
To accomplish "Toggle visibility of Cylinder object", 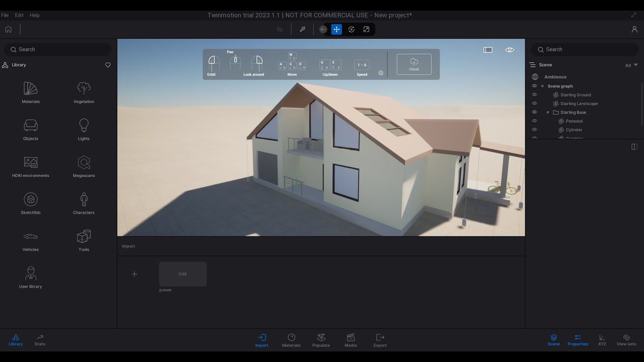I will pyautogui.click(x=535, y=130).
